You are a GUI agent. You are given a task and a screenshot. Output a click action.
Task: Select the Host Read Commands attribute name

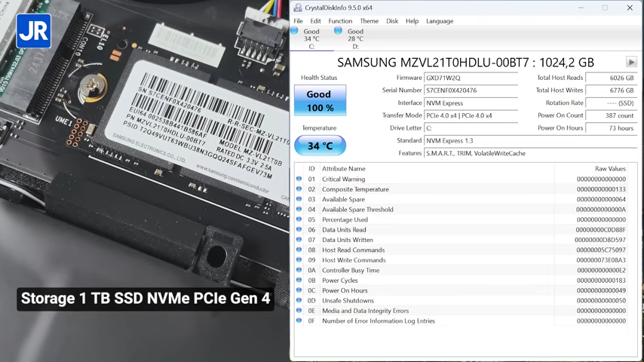click(353, 250)
